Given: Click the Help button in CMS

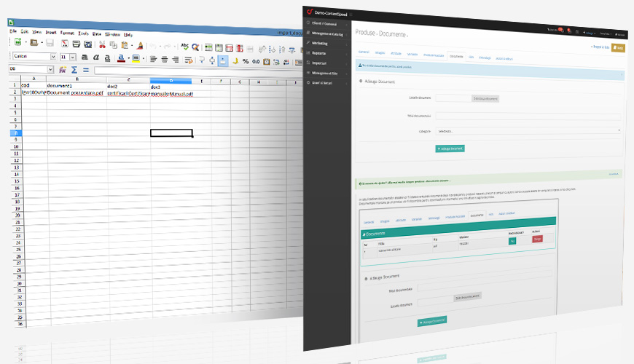Looking at the screenshot, I should coord(618,47).
